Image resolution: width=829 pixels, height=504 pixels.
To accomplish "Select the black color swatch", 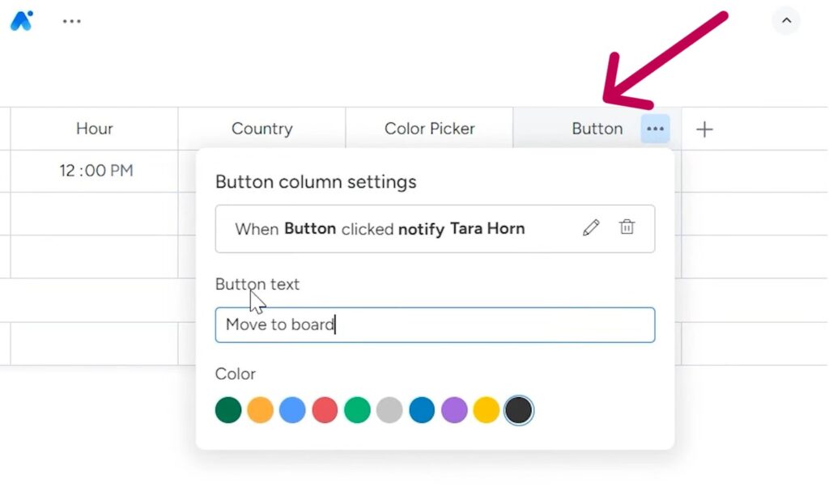I will pos(519,410).
